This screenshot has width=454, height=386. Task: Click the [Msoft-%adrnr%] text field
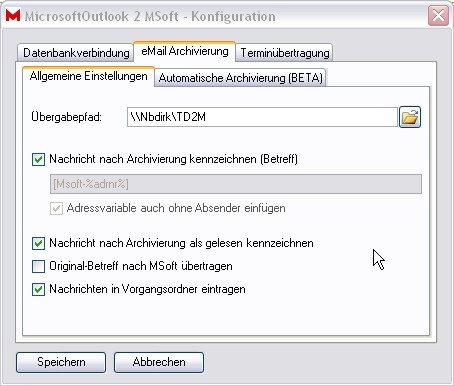pos(236,184)
